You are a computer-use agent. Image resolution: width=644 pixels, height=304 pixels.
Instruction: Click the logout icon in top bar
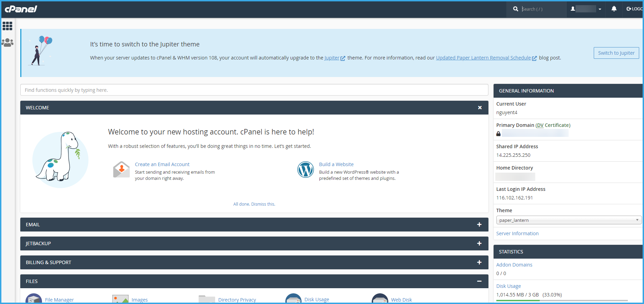click(629, 9)
